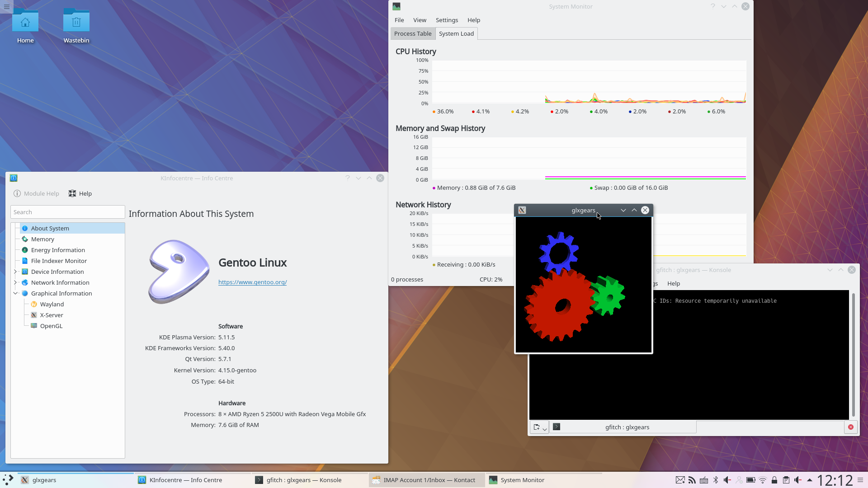Viewport: 868px width, 488px height.
Task: Open the RSS feed tray icon
Action: tap(692, 480)
